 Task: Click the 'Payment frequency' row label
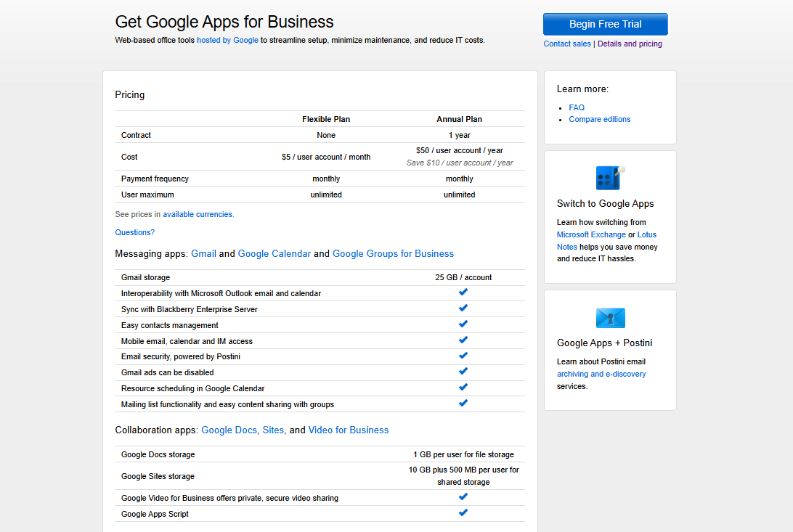point(155,179)
